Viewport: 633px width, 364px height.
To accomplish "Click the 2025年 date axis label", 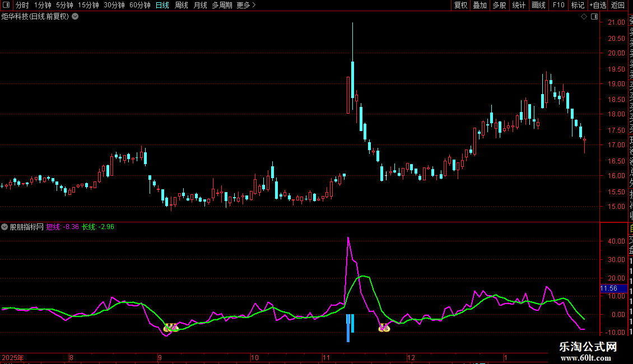I will (x=13, y=357).
